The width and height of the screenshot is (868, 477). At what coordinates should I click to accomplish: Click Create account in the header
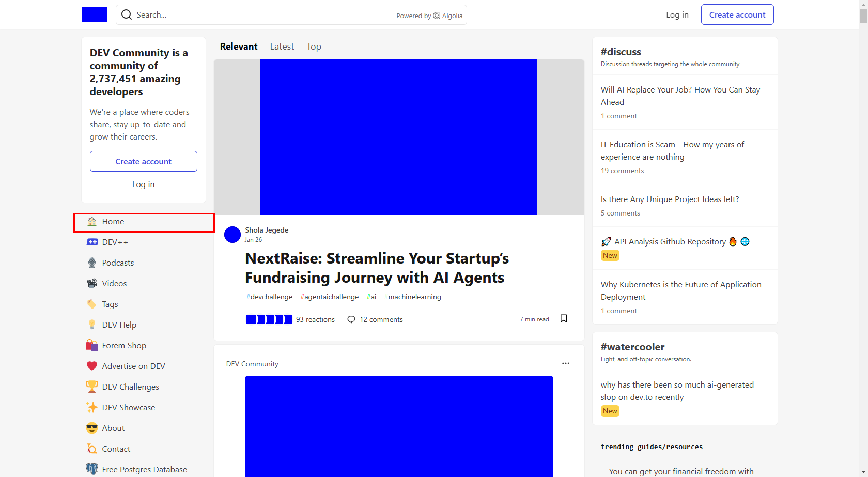click(737, 14)
